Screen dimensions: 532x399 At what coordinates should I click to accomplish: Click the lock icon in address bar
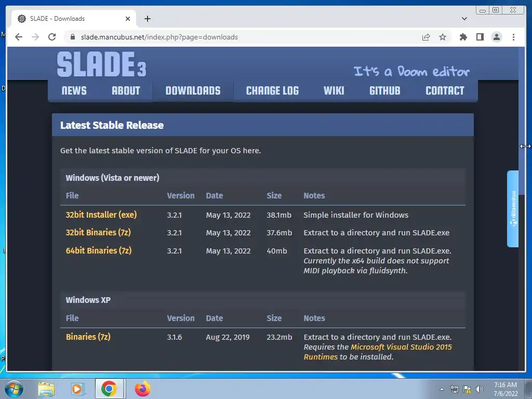pos(73,37)
